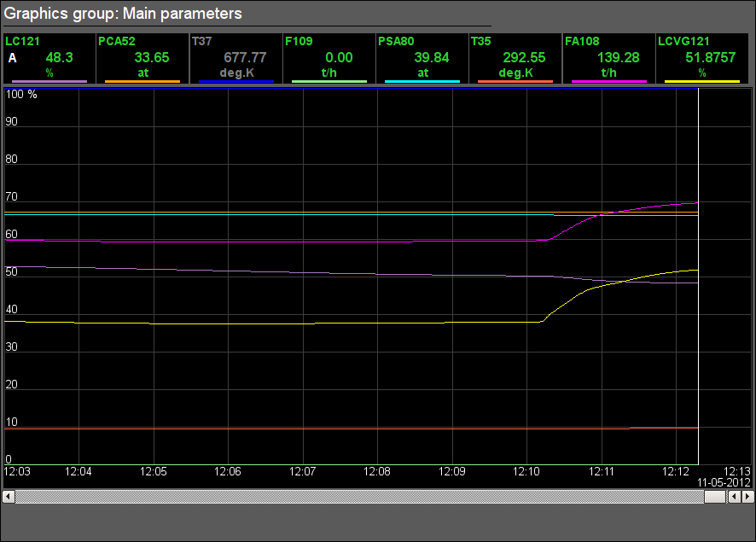The width and height of the screenshot is (756, 542).
Task: Click the t/h unit under FA108
Action: [x=609, y=73]
